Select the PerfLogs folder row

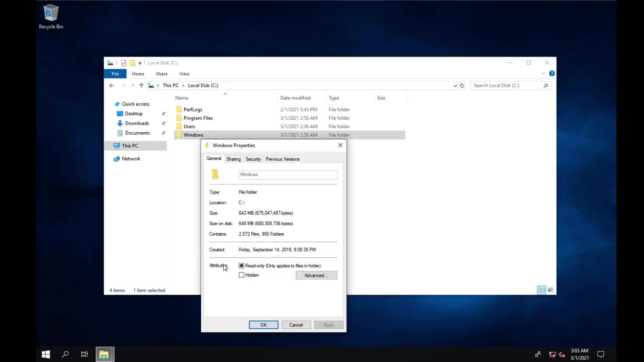point(289,110)
